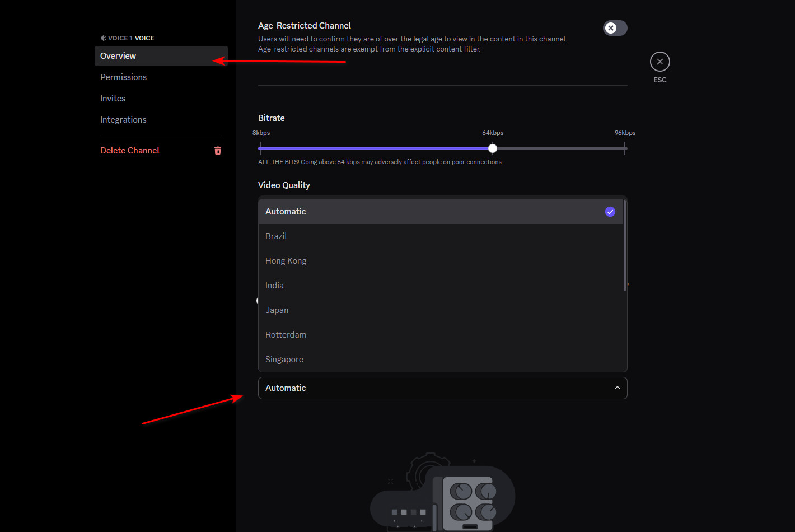This screenshot has height=532, width=795.
Task: Click the Delete Channel button
Action: pos(130,151)
